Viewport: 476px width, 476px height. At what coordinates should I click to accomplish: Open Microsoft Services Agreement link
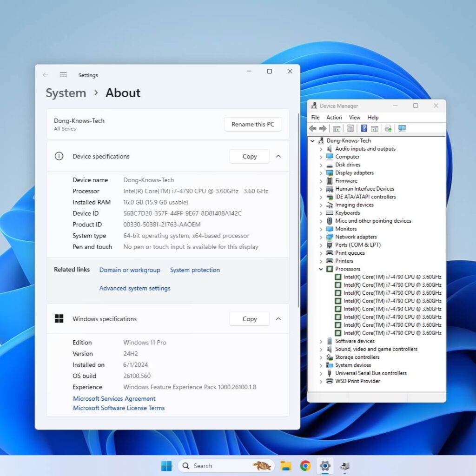pos(114,398)
